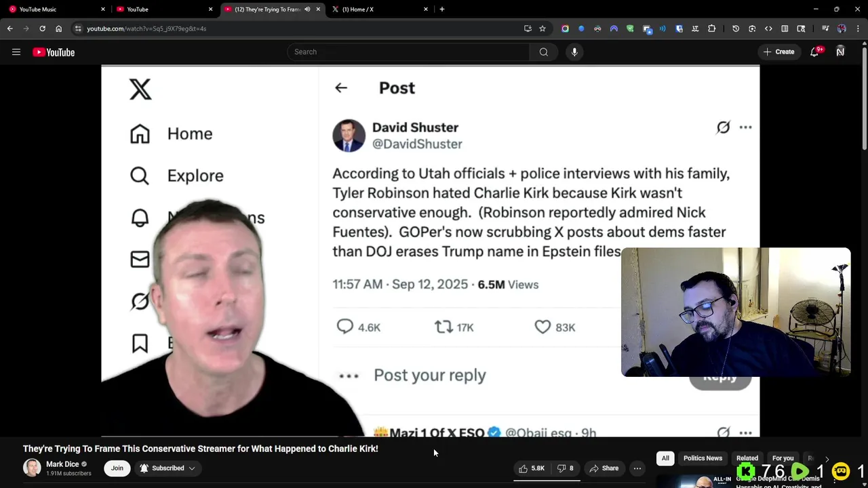Go back in browser
The image size is (868, 488).
10,28
